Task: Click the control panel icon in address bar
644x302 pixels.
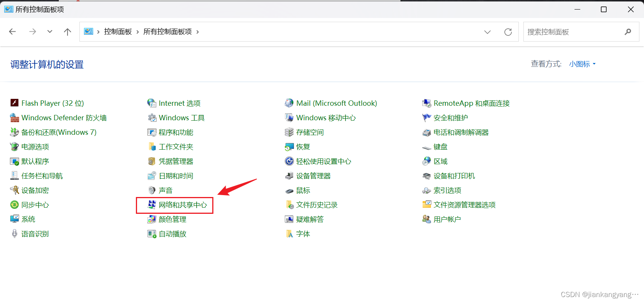Action: coord(89,31)
